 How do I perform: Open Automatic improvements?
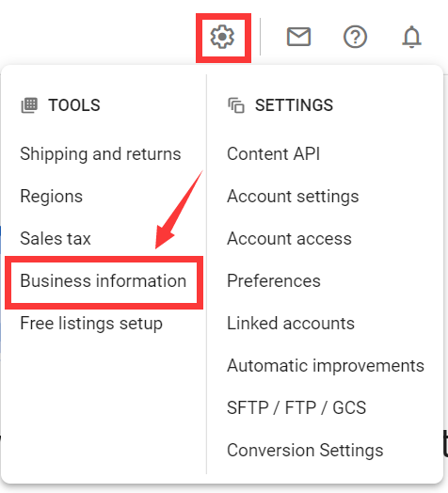326,366
